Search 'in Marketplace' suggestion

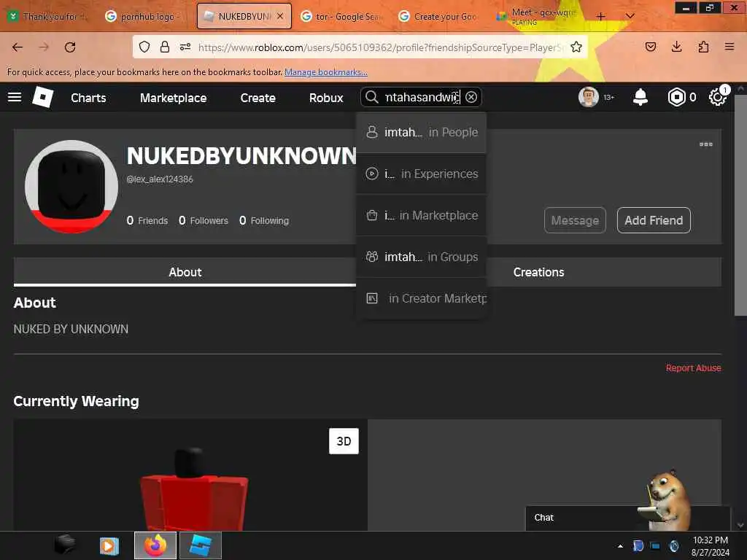coord(421,215)
